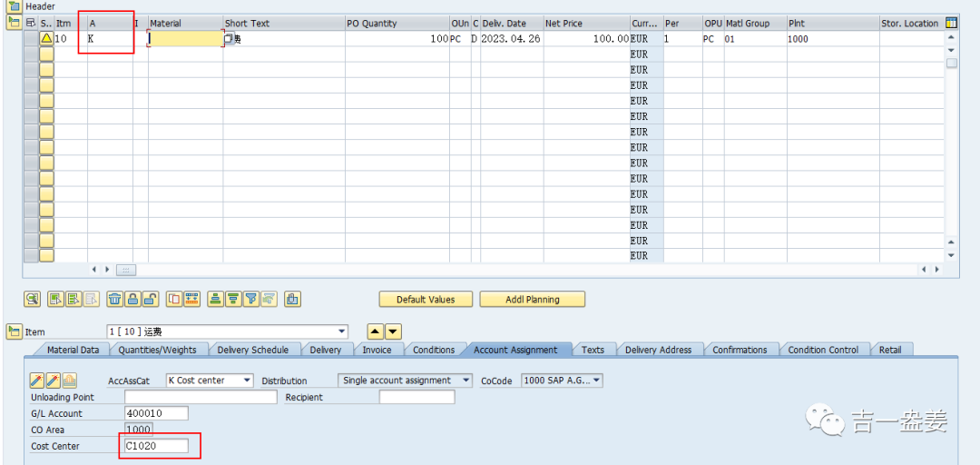980x465 pixels.
Task: Click the second insert-item toolbar icon
Action: point(73,299)
